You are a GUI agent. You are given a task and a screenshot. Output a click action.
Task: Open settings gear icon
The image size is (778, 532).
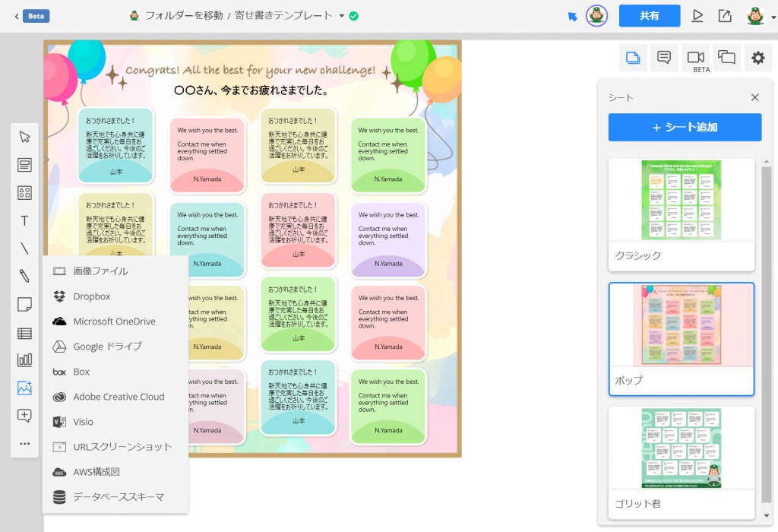(x=757, y=58)
